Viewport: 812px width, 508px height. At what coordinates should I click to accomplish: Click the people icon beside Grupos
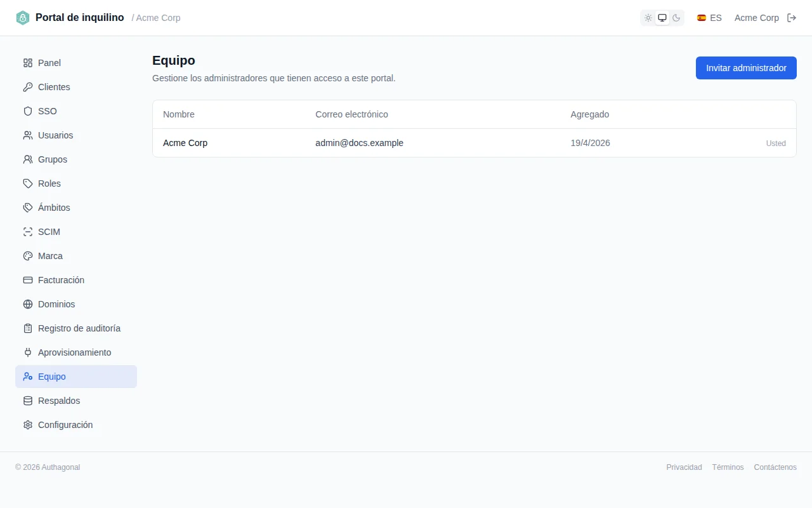(28, 159)
